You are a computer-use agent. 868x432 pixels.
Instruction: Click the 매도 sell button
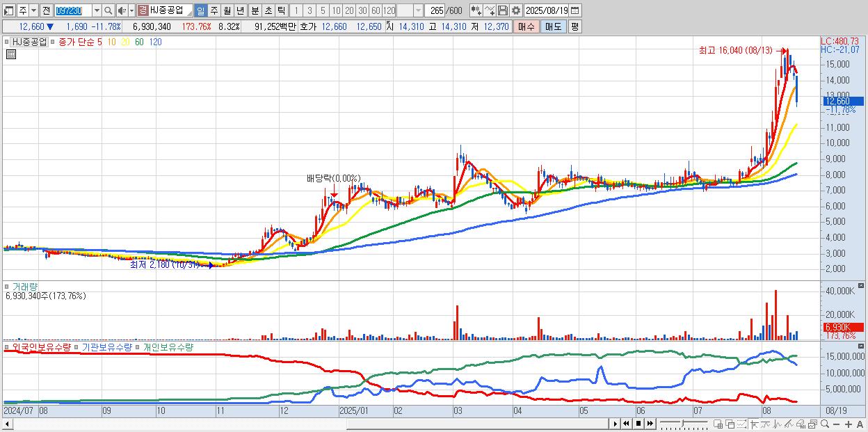click(x=553, y=26)
